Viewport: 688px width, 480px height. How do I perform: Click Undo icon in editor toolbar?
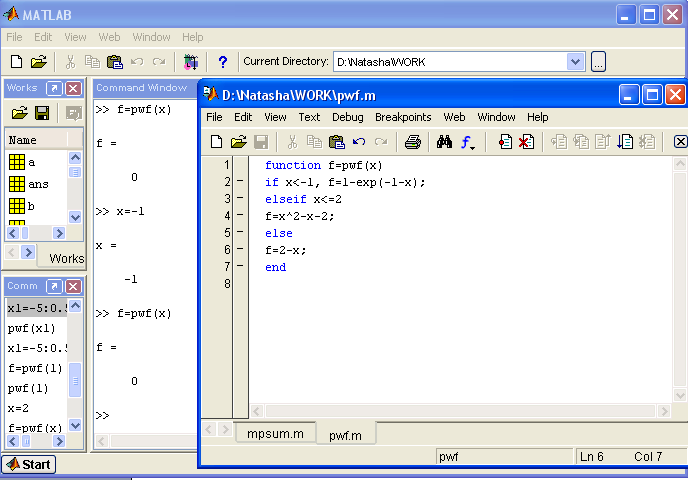(x=359, y=142)
